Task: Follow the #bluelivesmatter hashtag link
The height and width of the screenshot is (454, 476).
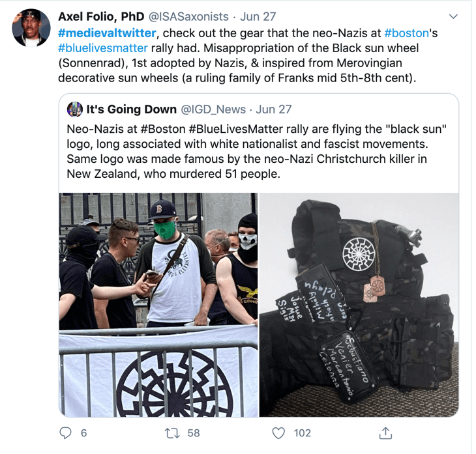Action: click(103, 48)
